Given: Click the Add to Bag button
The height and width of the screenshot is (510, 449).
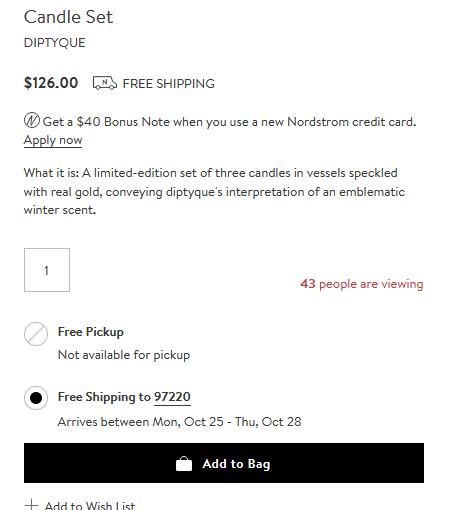Looking at the screenshot, I should point(224,463).
